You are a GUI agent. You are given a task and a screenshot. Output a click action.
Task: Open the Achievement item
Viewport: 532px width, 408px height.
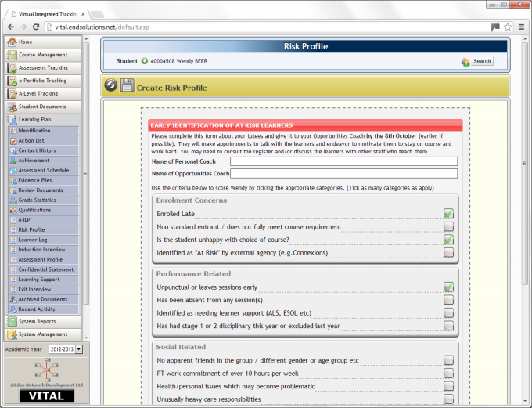tap(44, 161)
